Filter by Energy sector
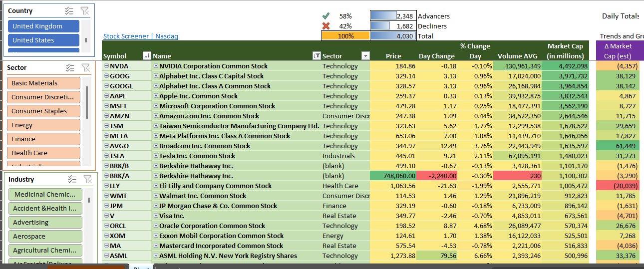This screenshot has height=269, width=644. [x=43, y=125]
